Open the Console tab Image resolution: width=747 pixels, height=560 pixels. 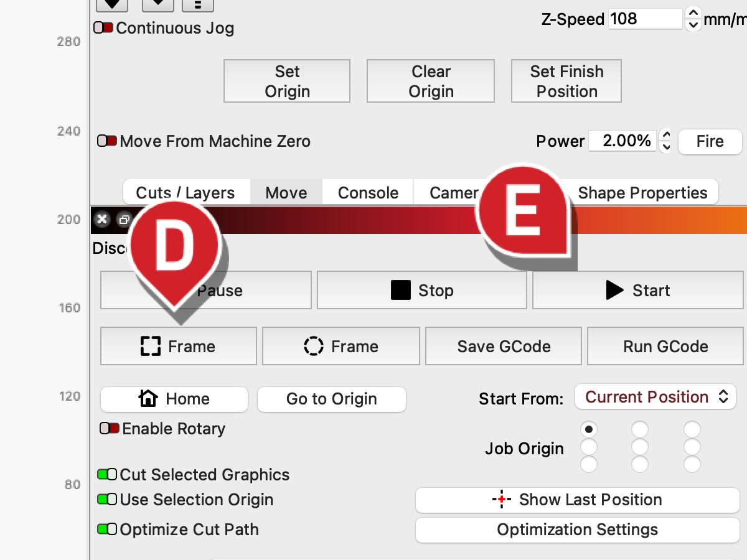368,193
